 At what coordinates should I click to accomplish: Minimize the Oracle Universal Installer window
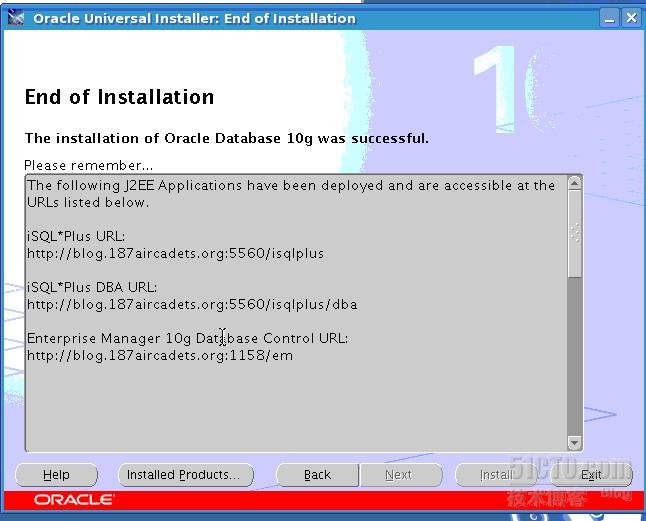tap(609, 18)
